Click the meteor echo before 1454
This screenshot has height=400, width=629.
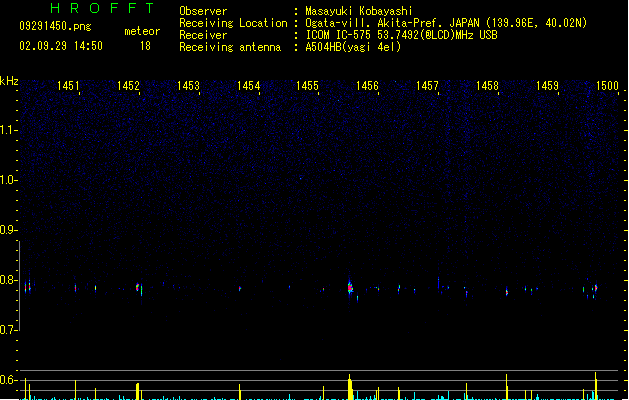click(240, 288)
